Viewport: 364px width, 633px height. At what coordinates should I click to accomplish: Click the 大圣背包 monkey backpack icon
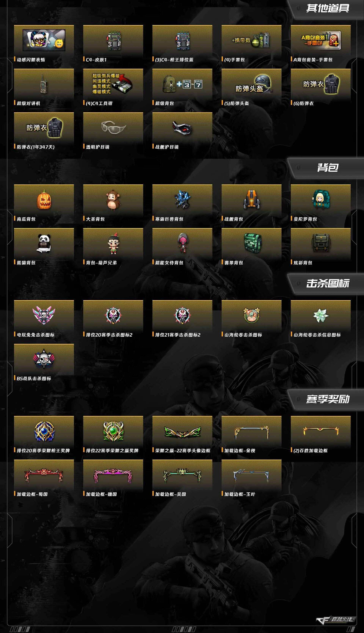pyautogui.click(x=113, y=200)
